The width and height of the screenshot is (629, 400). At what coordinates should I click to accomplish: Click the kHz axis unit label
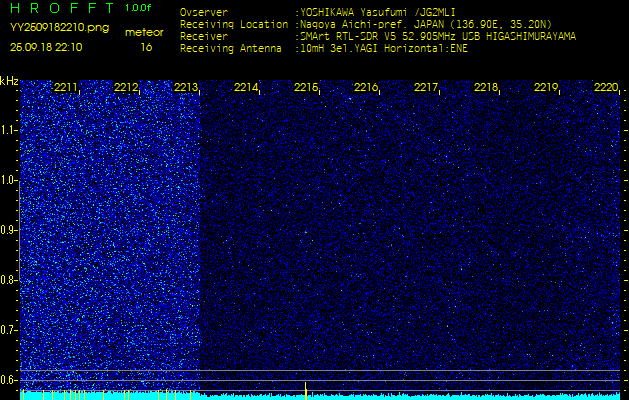click(9, 82)
